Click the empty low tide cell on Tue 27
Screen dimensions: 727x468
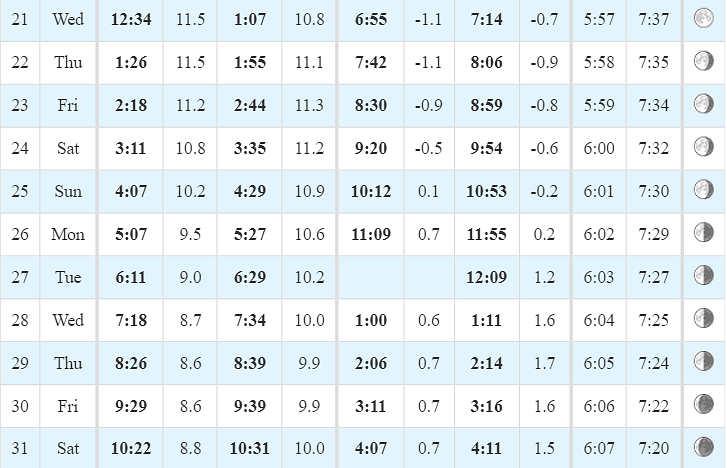pyautogui.click(x=371, y=277)
